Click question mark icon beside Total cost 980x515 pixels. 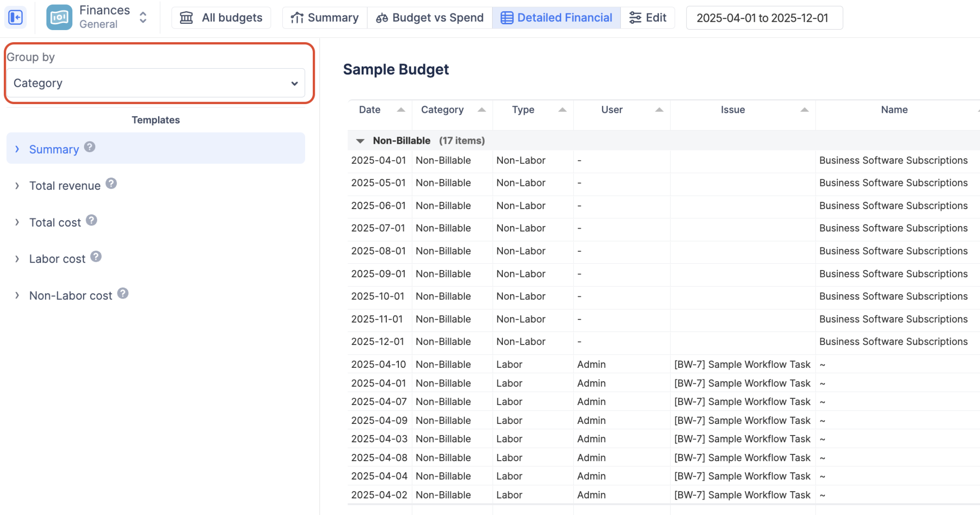92,220
